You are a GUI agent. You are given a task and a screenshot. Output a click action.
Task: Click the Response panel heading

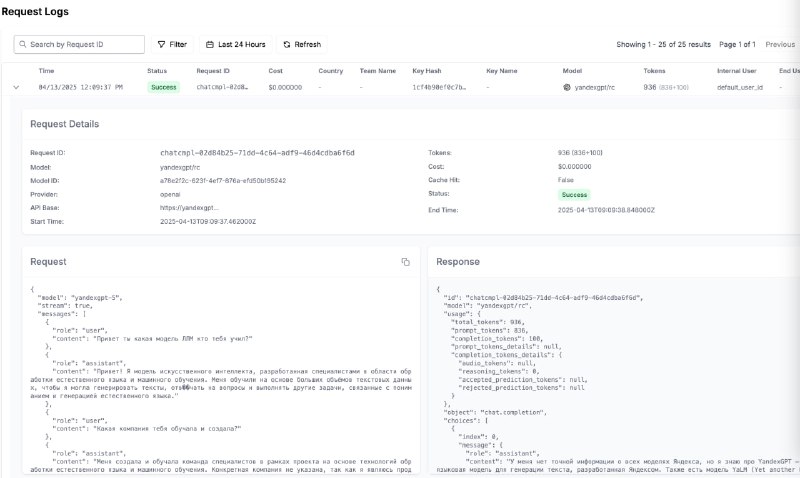click(458, 262)
